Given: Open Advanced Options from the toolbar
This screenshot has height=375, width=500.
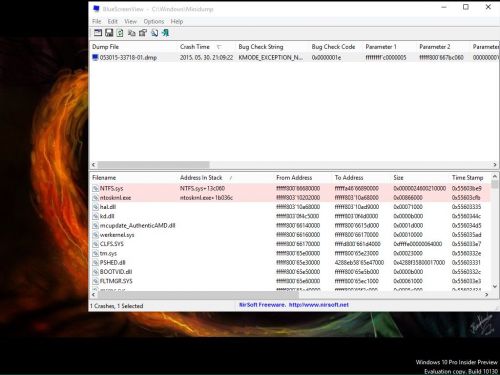Looking at the screenshot, I should coord(98,33).
